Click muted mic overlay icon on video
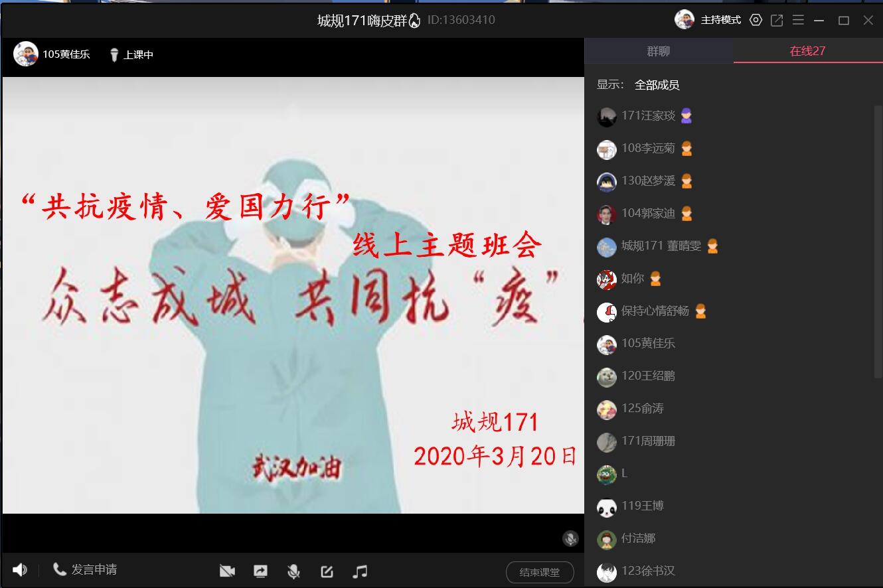Viewport: 883px width, 588px height. pyautogui.click(x=570, y=538)
